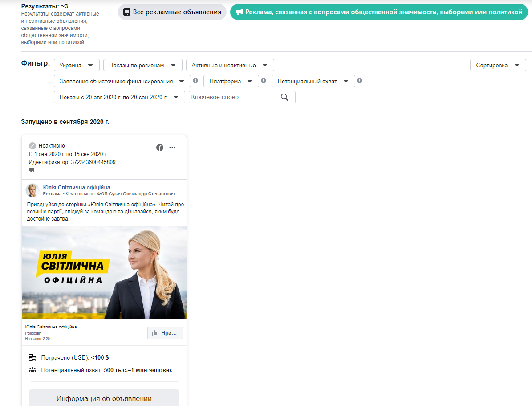Click info icon next to Платформа filter

(x=264, y=81)
